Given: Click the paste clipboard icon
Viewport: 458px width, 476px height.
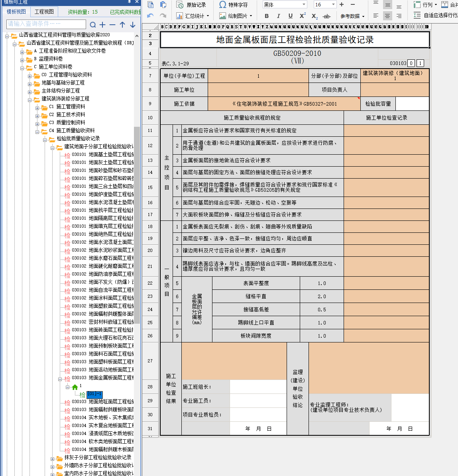Looking at the screenshot, I should pyautogui.click(x=163, y=4).
